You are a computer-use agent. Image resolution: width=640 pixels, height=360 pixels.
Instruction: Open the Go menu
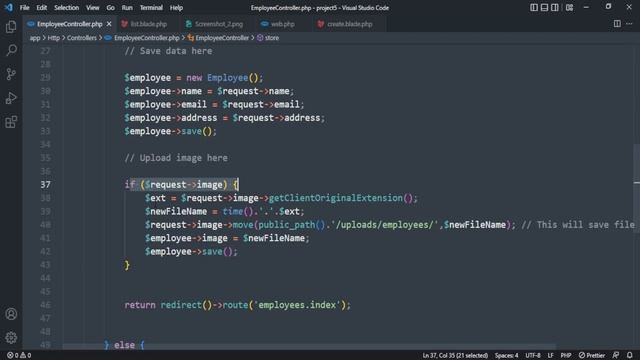pos(111,7)
